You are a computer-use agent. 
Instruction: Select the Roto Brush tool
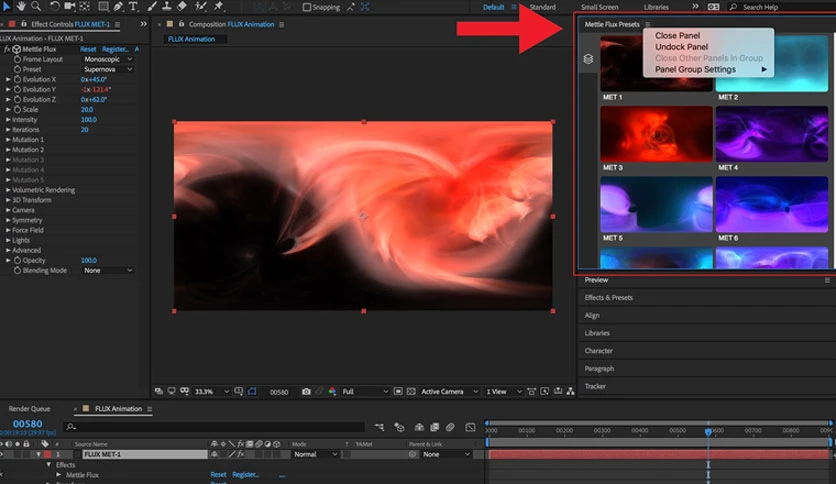[200, 6]
